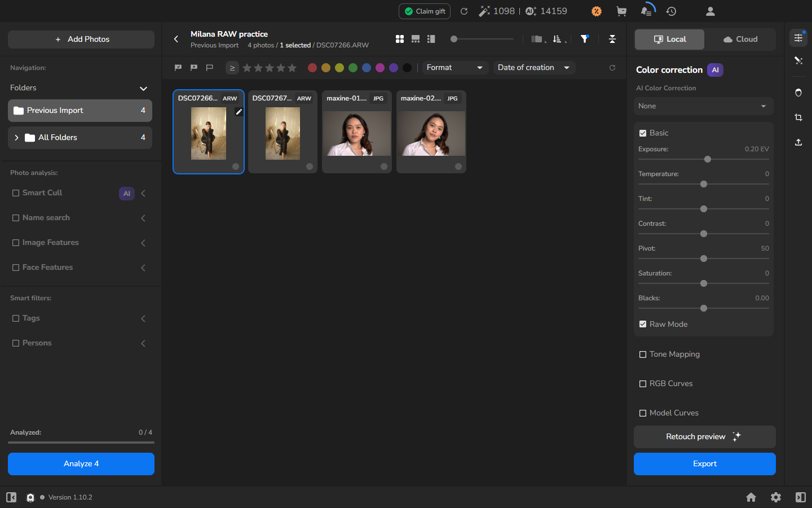Viewport: 812px width, 508px height.
Task: Select the Previous Import folder
Action: coord(80,111)
